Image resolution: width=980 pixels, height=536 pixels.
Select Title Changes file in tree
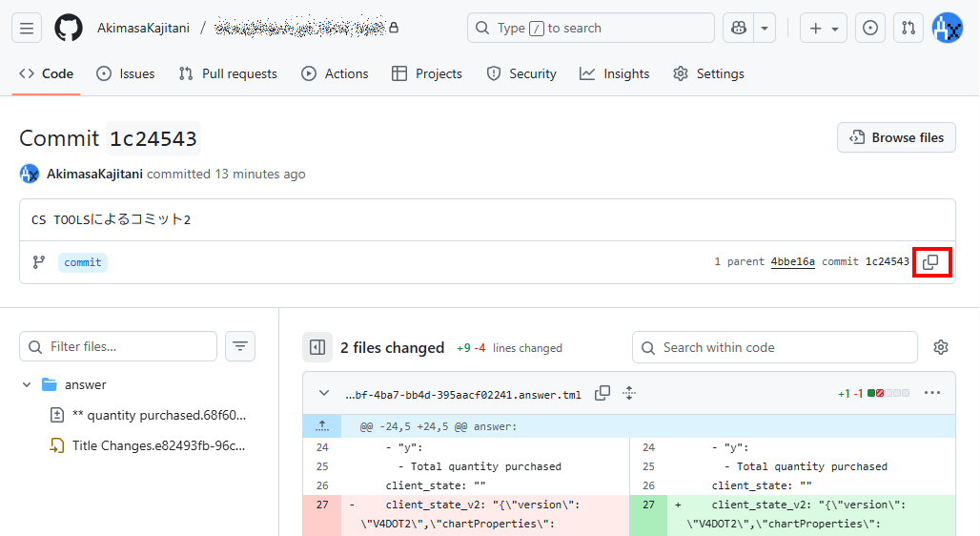[x=157, y=445]
